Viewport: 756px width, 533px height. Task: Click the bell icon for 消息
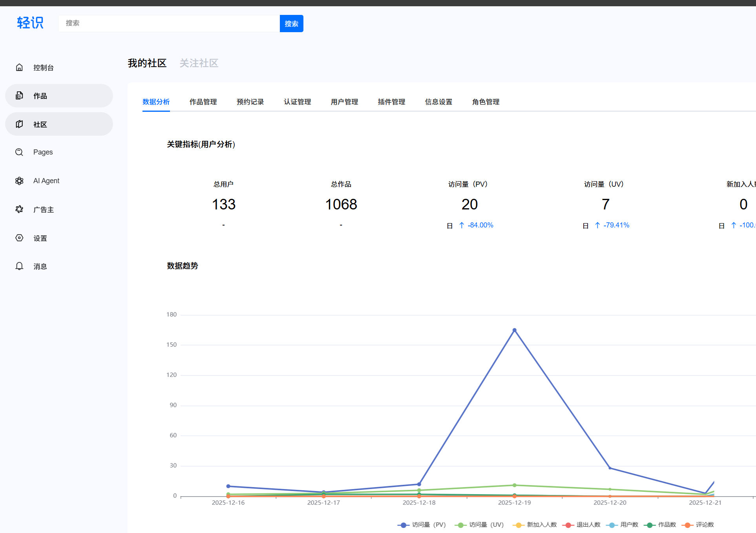(19, 266)
